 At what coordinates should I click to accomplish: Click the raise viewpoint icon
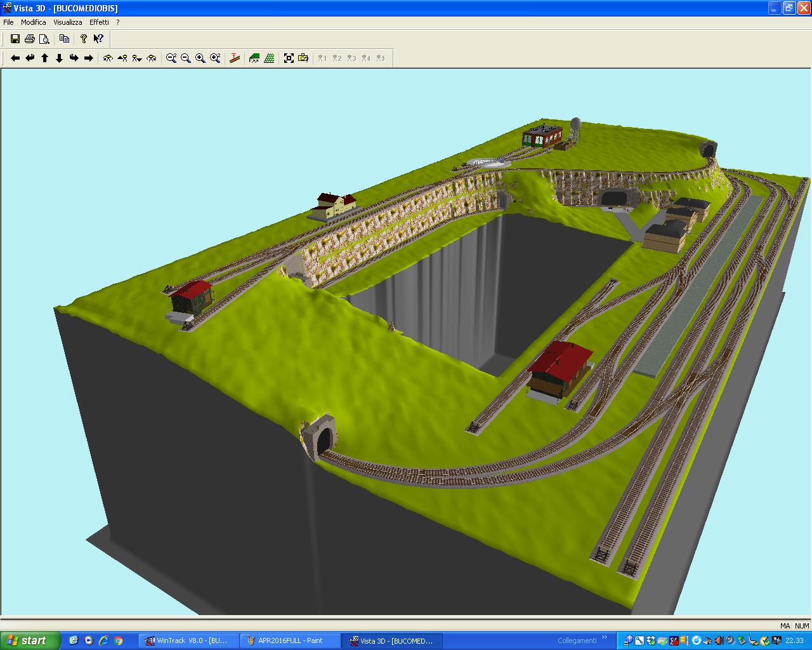pos(122,58)
